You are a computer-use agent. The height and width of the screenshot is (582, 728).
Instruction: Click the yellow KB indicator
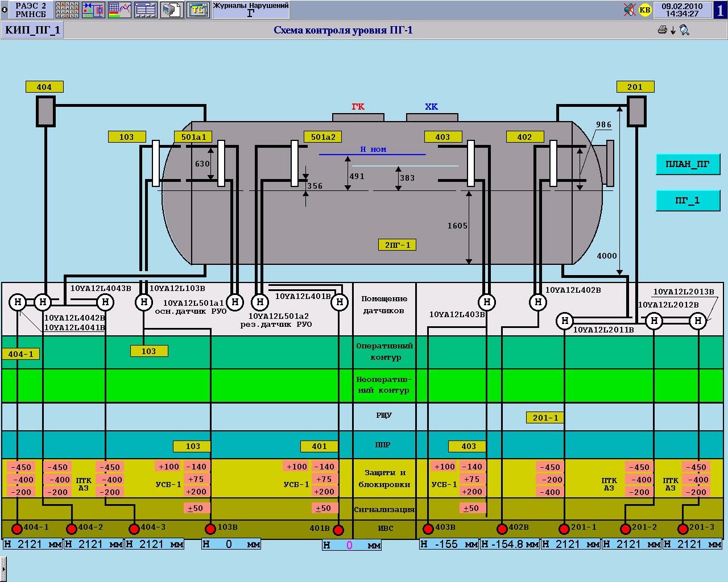(645, 10)
